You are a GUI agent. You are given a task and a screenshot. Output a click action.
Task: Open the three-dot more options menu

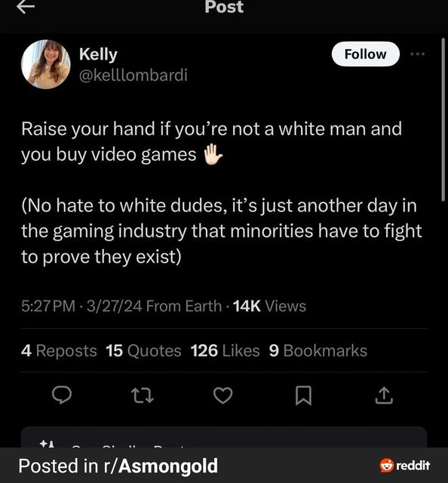pos(418,54)
